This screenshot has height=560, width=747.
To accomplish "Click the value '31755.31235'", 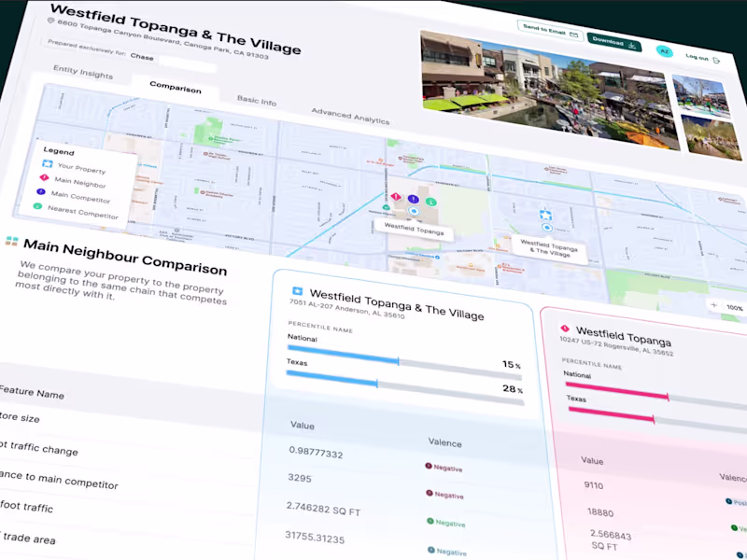I will click(x=315, y=538).
